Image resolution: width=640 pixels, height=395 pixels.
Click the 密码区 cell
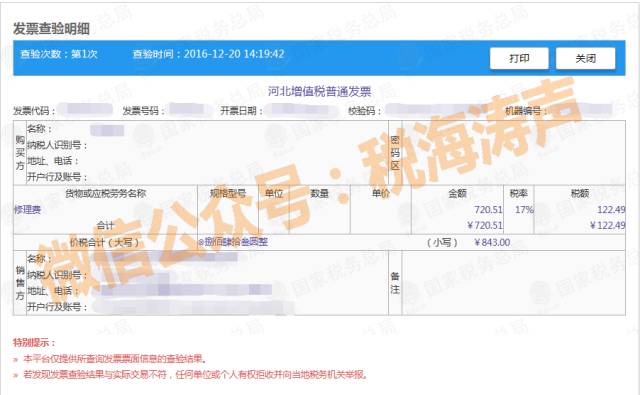tap(395, 153)
